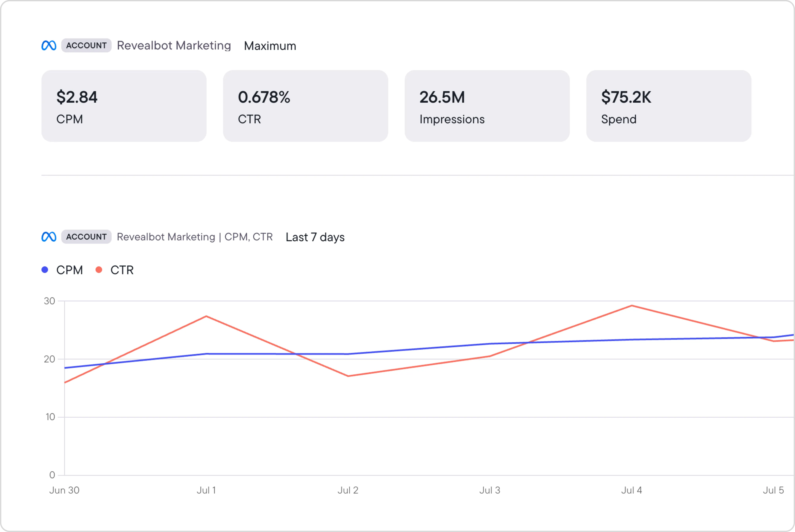Screen dimensions: 795x532
Task: Click the Jul 2 label on x-axis
Action: pyautogui.click(x=348, y=490)
